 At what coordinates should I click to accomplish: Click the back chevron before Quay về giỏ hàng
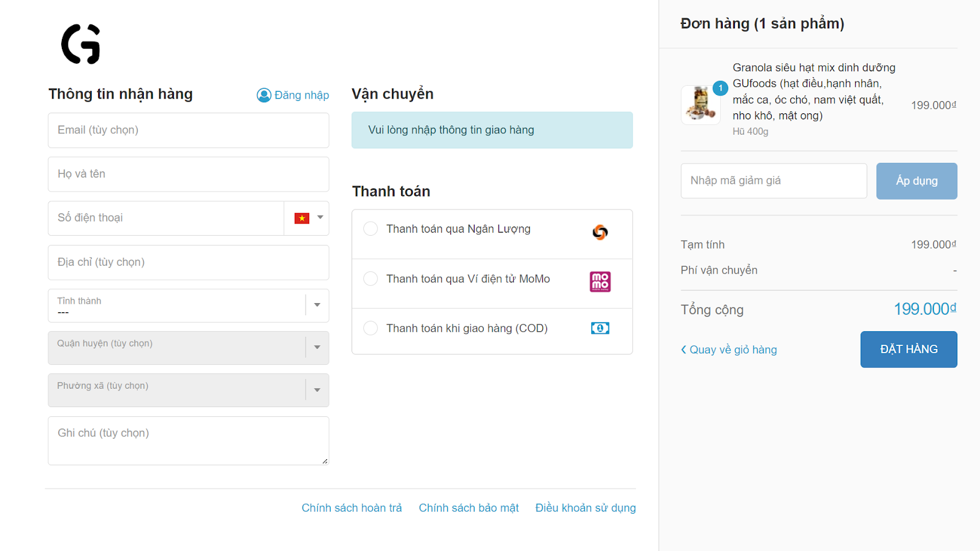pyautogui.click(x=684, y=350)
